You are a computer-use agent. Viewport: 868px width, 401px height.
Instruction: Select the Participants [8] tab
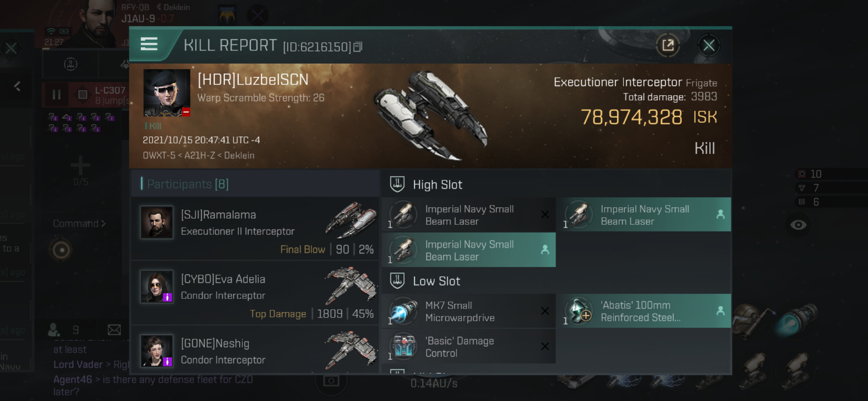[188, 184]
